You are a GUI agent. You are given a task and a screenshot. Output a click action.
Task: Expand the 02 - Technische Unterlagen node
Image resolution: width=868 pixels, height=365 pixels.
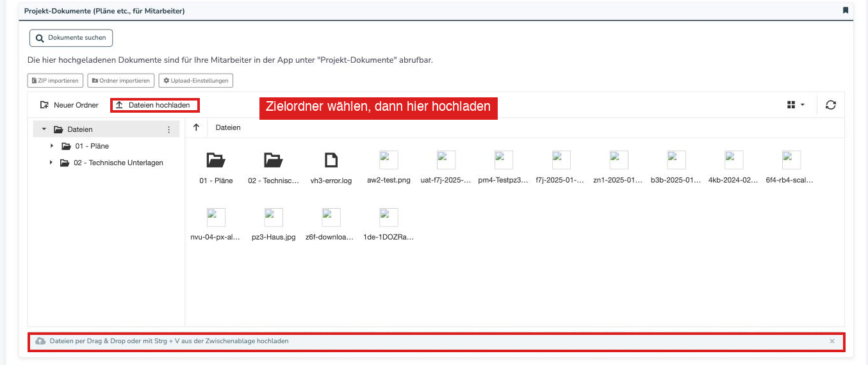click(x=51, y=163)
